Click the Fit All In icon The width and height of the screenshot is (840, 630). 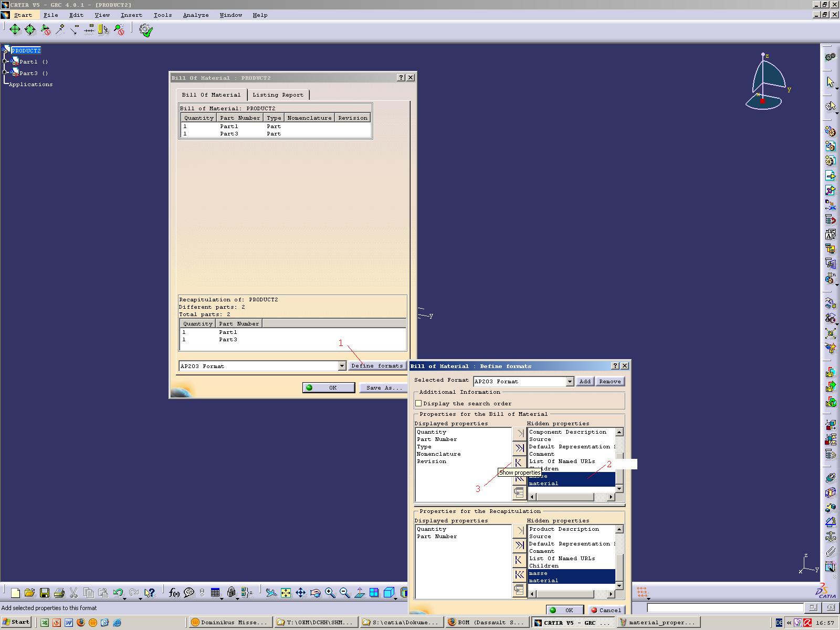click(x=286, y=593)
